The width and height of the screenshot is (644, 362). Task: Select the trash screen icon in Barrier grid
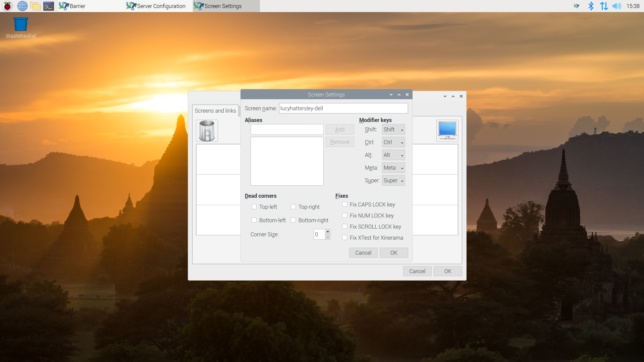[207, 130]
